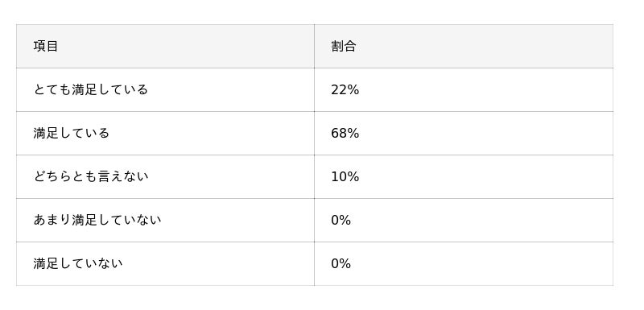Click the あまり満足していない row label

(97, 220)
